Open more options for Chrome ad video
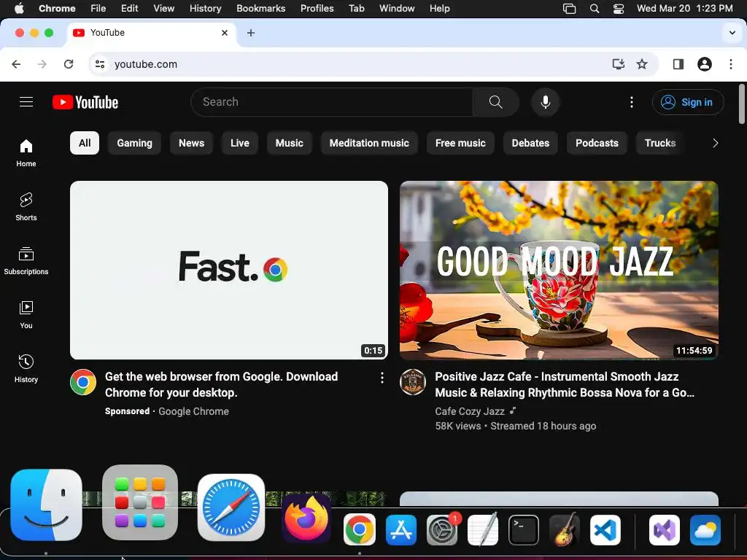 382,378
